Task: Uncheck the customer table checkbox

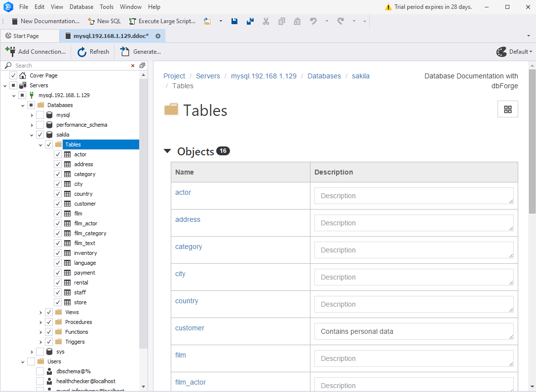Action: (x=58, y=204)
